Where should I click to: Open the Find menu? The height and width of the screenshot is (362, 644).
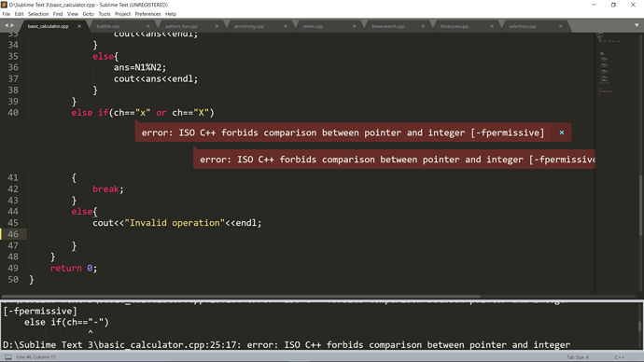pos(58,14)
